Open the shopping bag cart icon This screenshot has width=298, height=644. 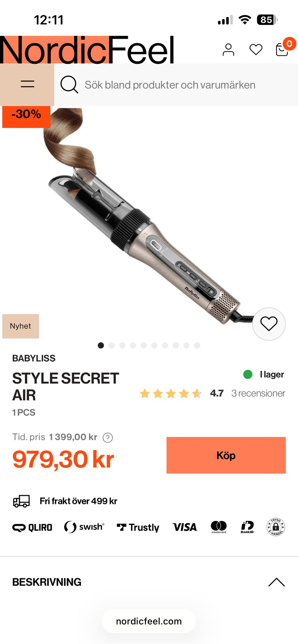282,50
